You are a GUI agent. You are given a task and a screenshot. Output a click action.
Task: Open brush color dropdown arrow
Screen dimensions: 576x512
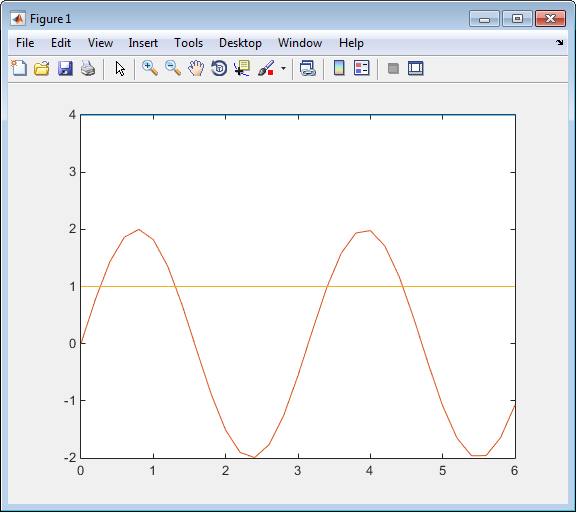click(x=283, y=68)
